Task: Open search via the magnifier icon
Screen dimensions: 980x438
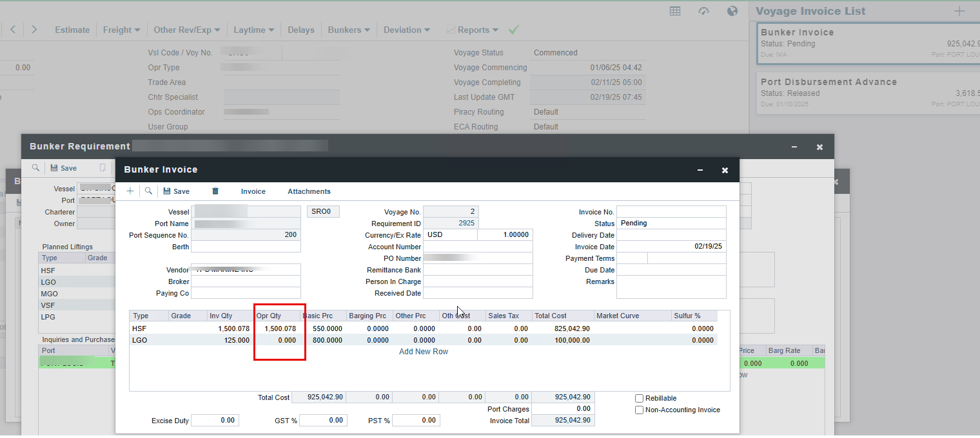Action: (148, 191)
